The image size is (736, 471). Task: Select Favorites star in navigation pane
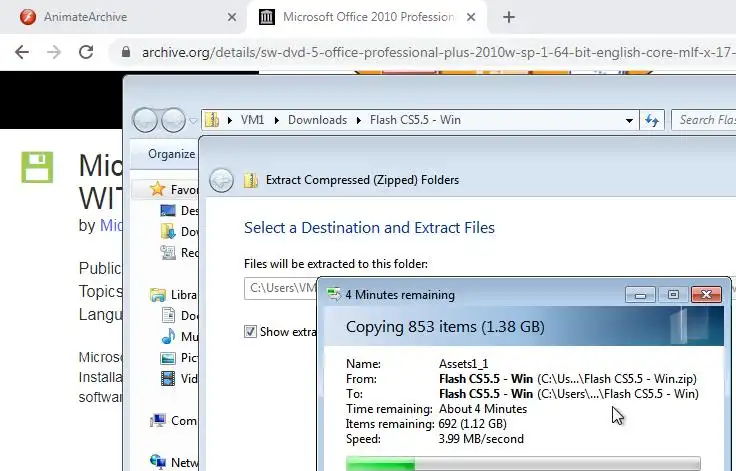pos(158,189)
